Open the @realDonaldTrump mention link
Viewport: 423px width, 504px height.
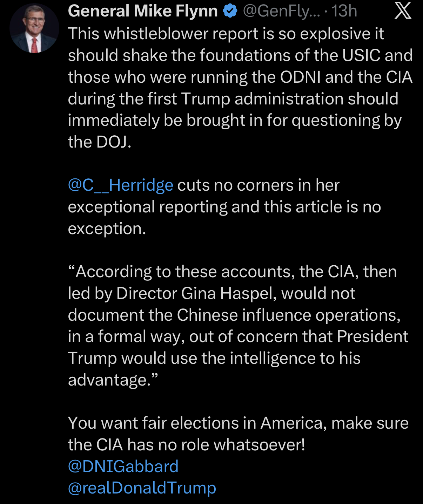[142, 488]
